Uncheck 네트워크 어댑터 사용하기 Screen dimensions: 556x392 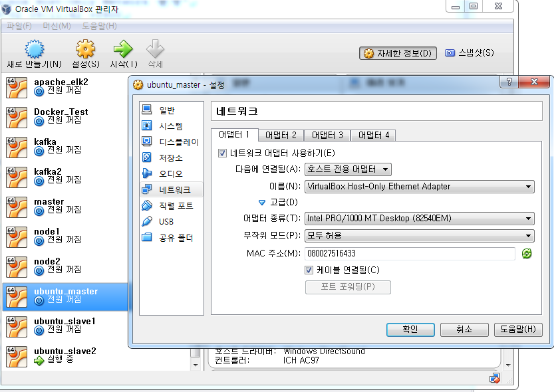pyautogui.click(x=221, y=152)
